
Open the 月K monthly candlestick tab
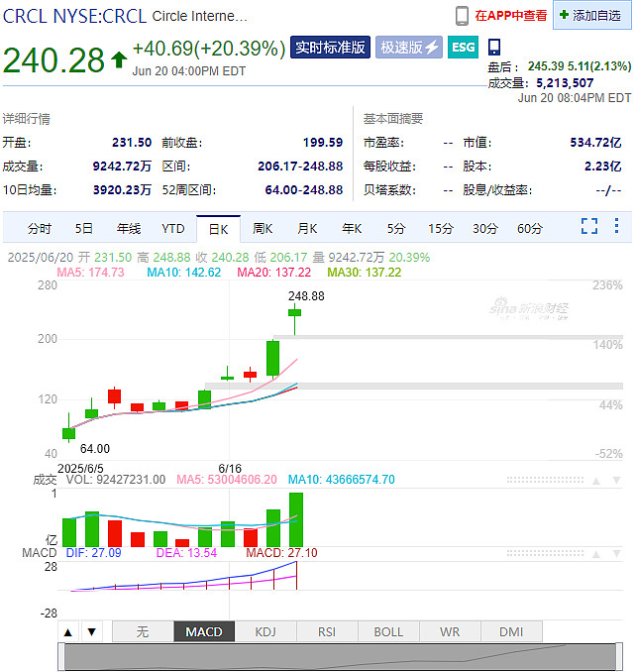[x=307, y=228]
